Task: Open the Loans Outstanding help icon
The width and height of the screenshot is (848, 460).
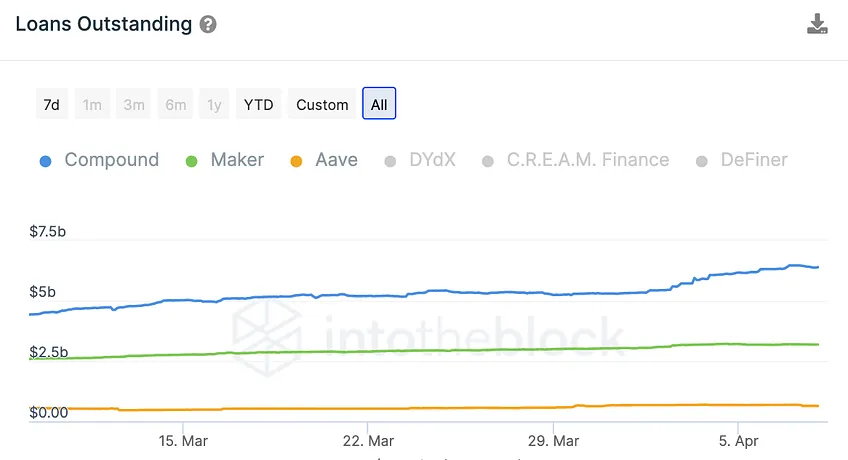Action: 208,24
